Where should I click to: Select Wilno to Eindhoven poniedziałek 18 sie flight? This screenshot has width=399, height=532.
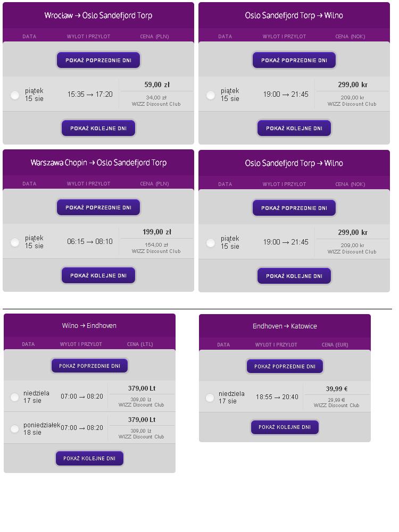coord(14,428)
